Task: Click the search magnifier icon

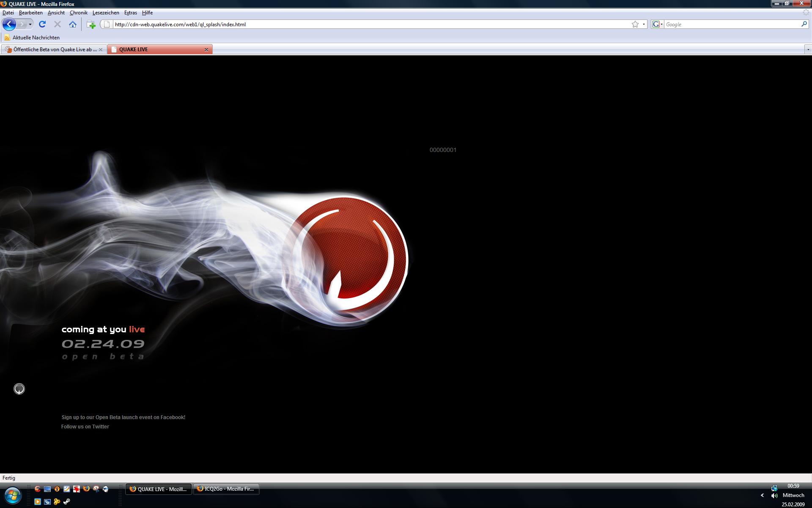Action: [x=804, y=24]
